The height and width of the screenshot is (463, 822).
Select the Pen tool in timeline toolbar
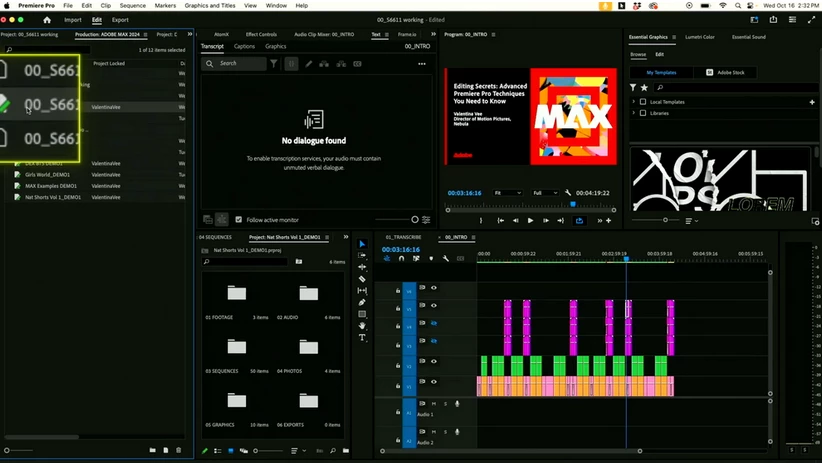pos(362,302)
